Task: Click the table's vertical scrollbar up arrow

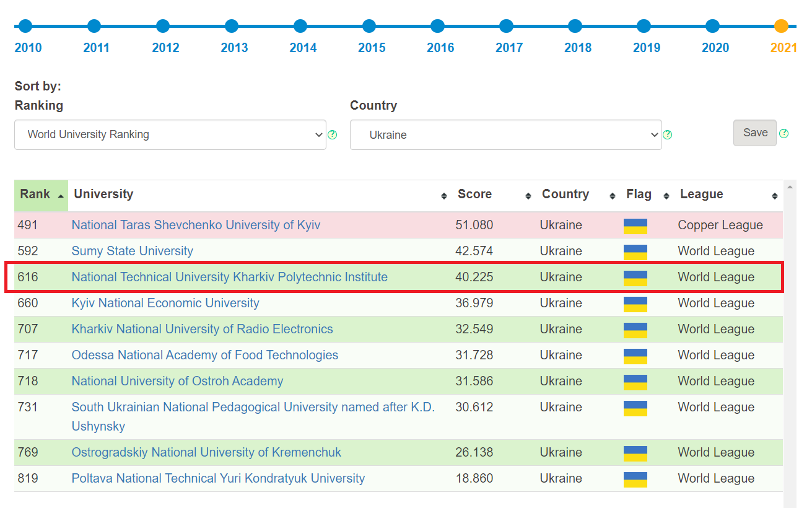Action: click(x=790, y=186)
